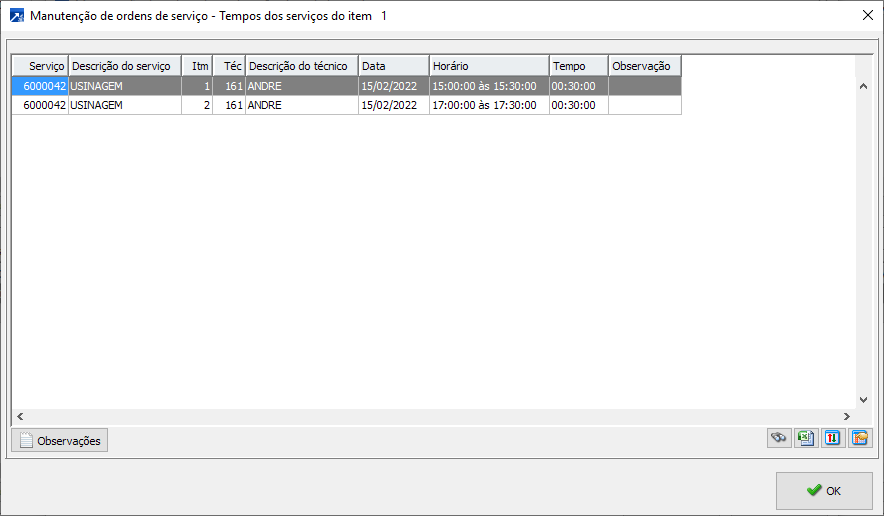The width and height of the screenshot is (884, 516).
Task: Select the 15:00:00 às 15:30:00 cell
Action: tap(489, 86)
